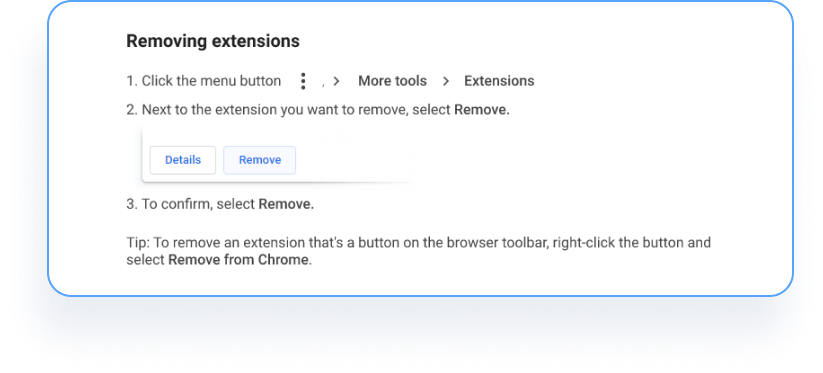Click the Removing extensions heading

click(x=213, y=41)
